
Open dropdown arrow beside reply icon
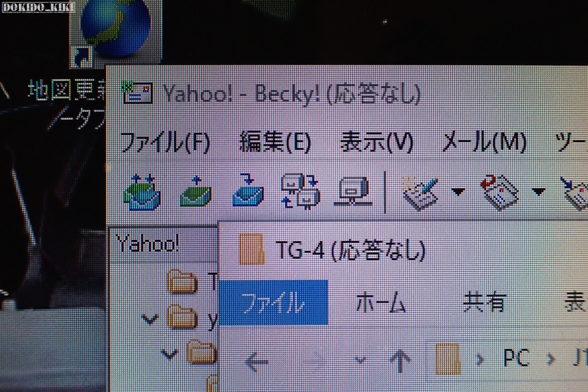click(538, 192)
